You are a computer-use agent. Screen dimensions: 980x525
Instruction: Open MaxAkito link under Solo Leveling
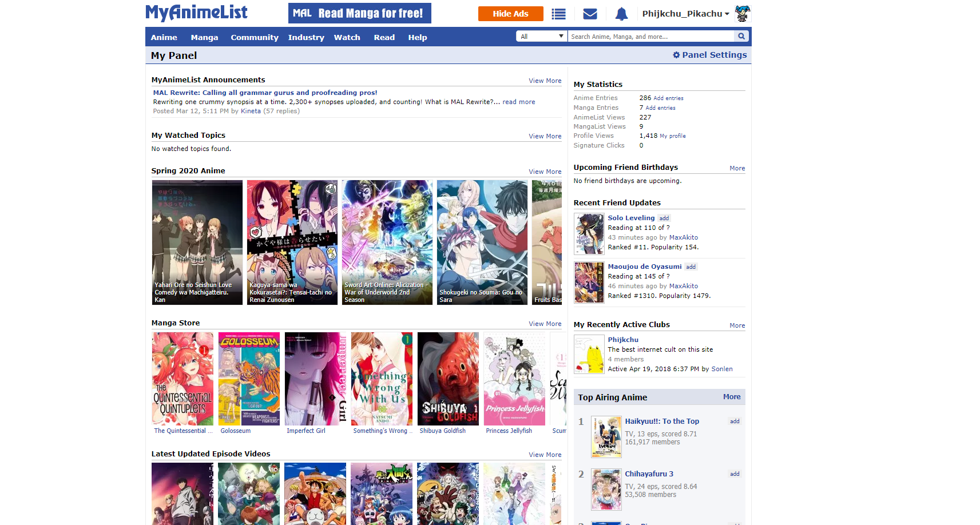click(684, 237)
